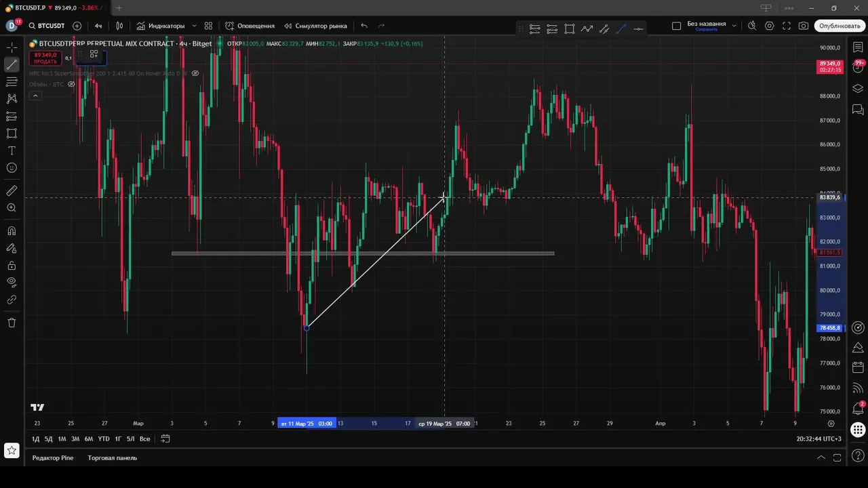Click the Опубликовать button
The height and width of the screenshot is (488, 868).
840,26
